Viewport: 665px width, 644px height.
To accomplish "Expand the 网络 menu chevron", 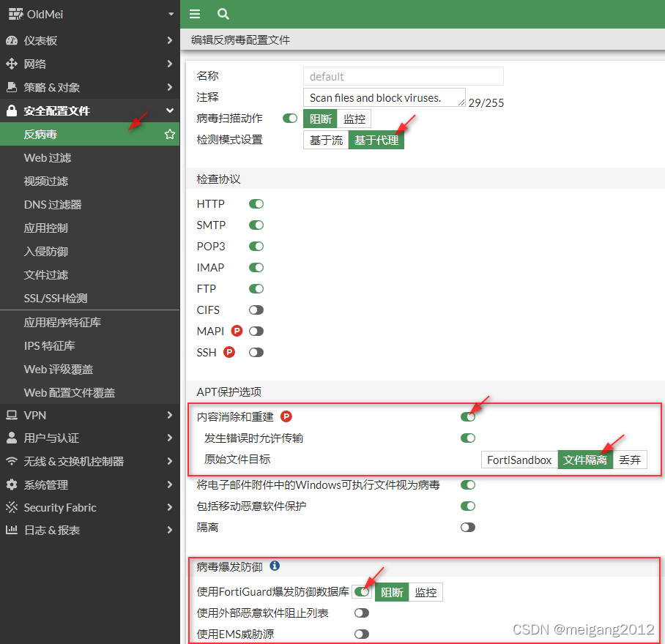I will [170, 64].
